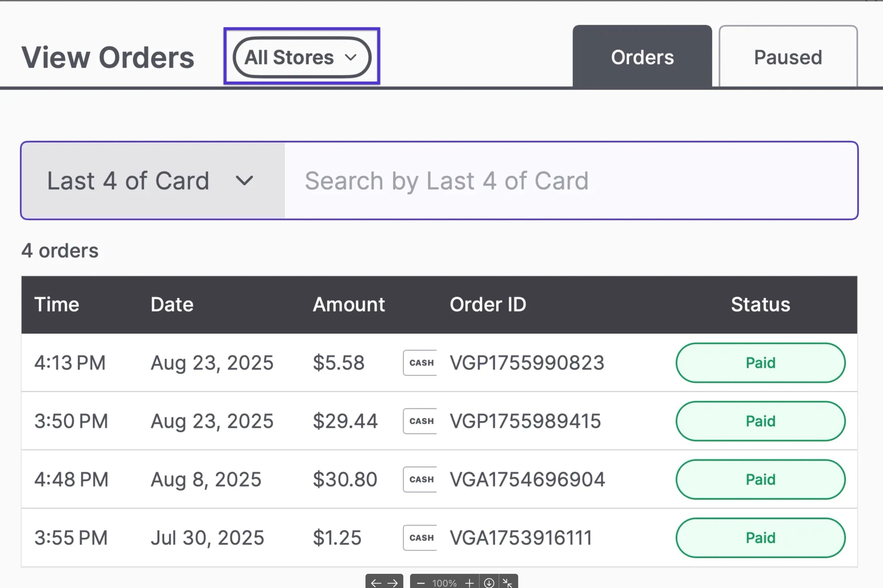Click the Search by Last 4 of Card field
The image size is (883, 588).
click(x=563, y=180)
